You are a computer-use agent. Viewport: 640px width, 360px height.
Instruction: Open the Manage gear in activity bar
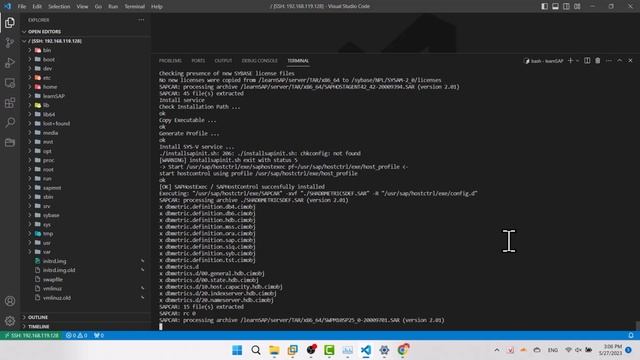click(x=10, y=321)
